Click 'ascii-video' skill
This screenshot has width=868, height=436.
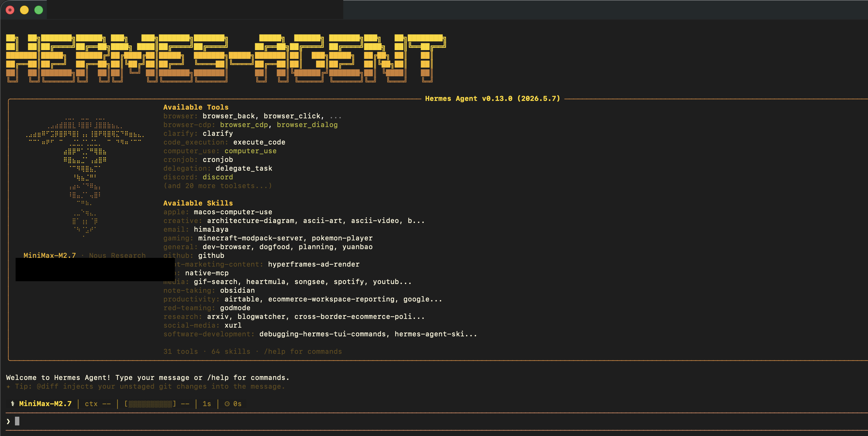[x=375, y=220]
